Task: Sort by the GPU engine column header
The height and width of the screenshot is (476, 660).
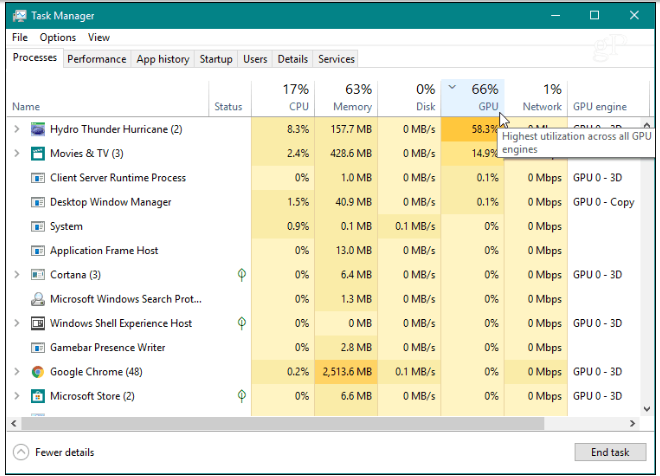Action: pos(608,98)
